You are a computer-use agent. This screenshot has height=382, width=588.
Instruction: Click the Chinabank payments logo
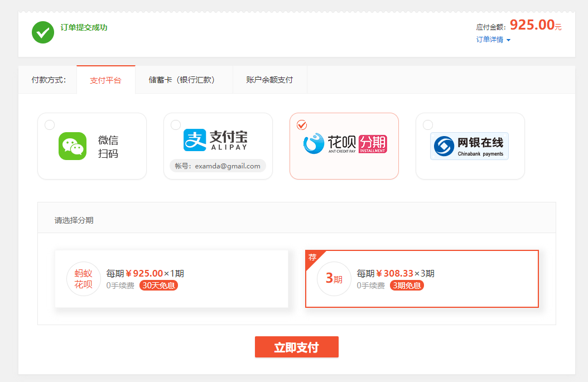click(x=469, y=146)
